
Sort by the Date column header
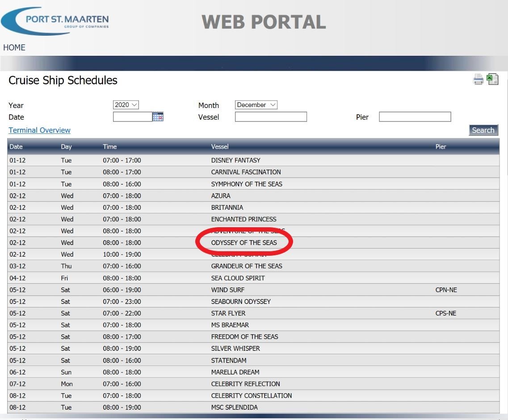[x=16, y=146]
